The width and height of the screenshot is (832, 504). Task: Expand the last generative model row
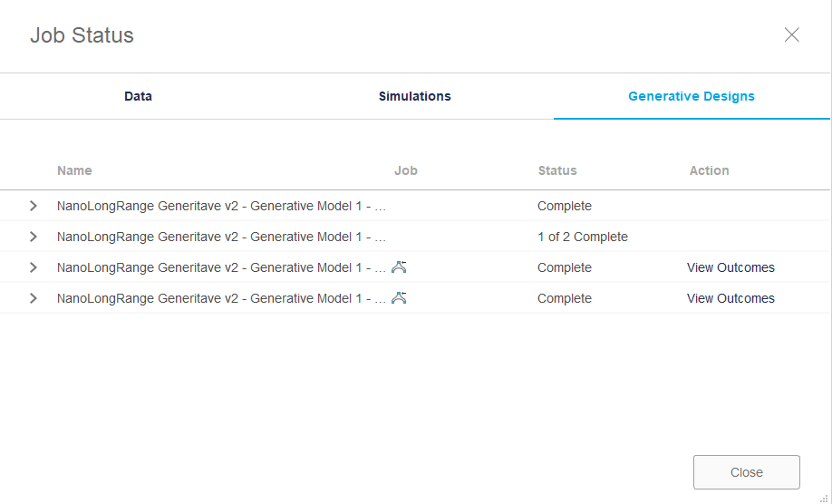pyautogui.click(x=34, y=298)
